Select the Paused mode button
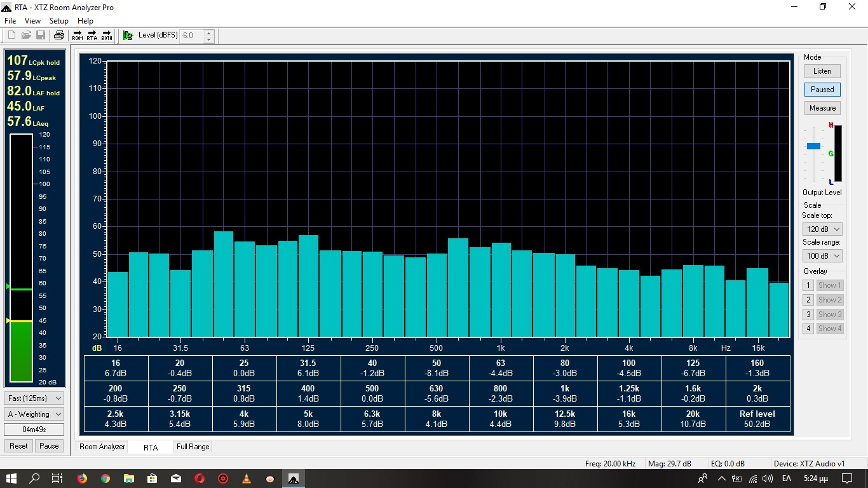 [822, 90]
